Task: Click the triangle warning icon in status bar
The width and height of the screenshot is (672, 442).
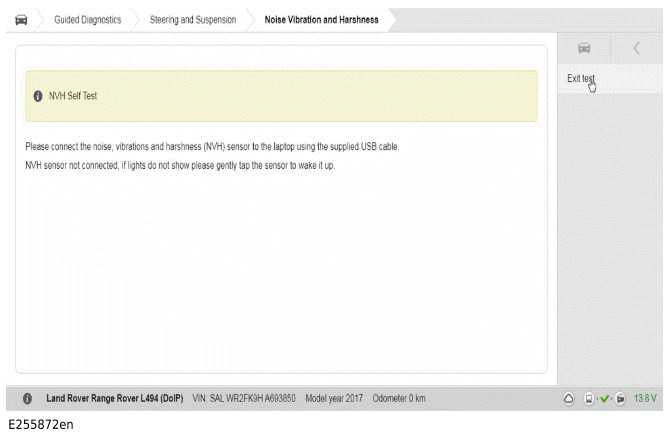Action: (568, 398)
